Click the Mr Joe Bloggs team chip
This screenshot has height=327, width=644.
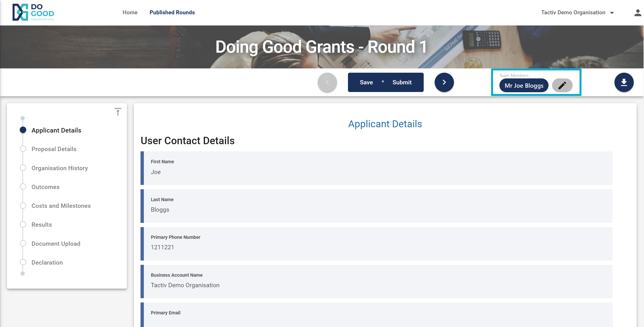pos(524,86)
